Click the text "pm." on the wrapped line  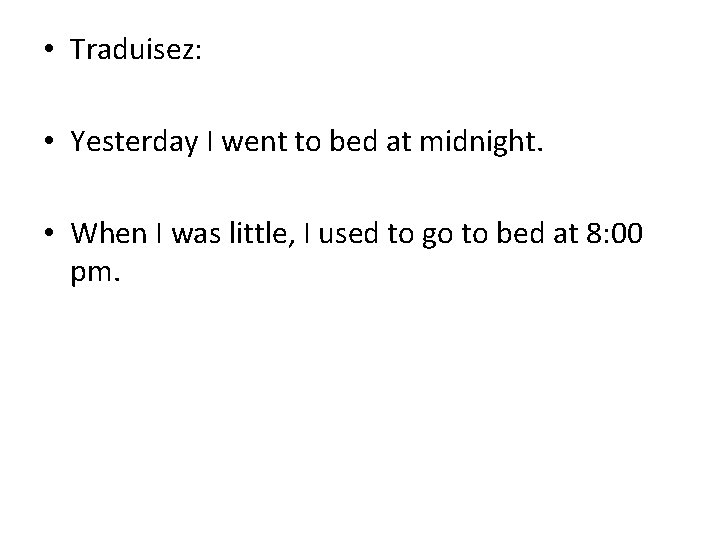pyautogui.click(x=96, y=274)
